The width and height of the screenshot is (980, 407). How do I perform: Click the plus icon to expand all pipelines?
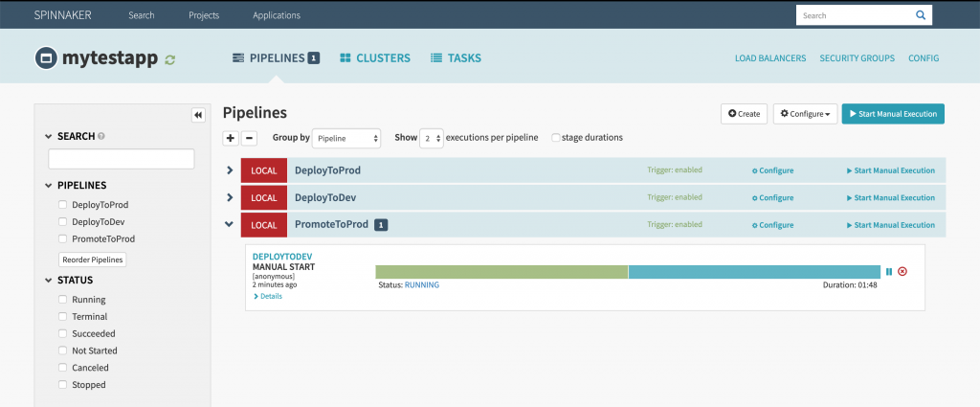point(231,138)
